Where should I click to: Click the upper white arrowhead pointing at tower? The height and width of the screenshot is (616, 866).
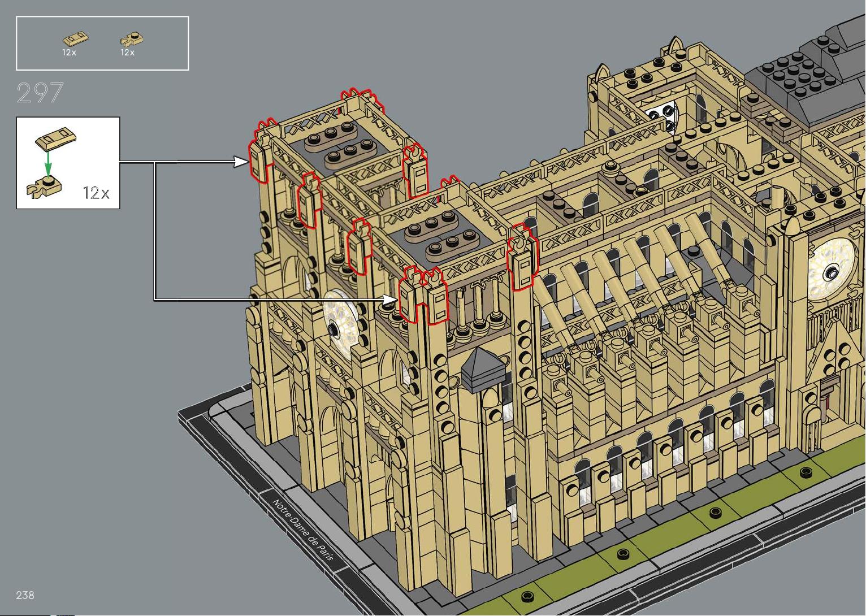pyautogui.click(x=242, y=162)
